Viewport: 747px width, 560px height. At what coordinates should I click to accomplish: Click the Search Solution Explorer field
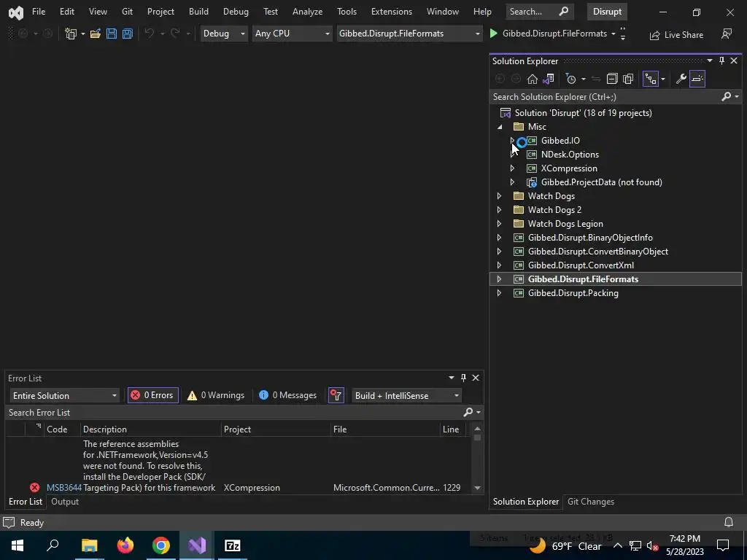[x=605, y=97]
